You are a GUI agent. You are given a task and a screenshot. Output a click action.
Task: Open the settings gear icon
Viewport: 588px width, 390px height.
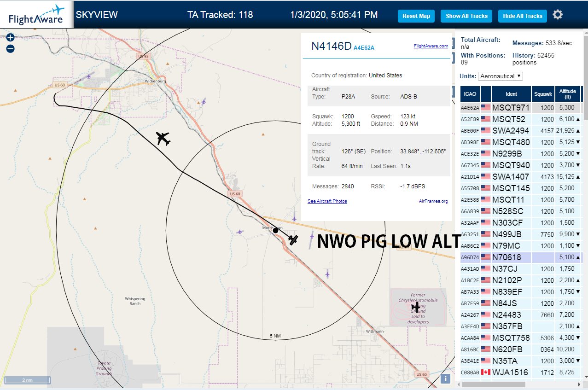[558, 15]
